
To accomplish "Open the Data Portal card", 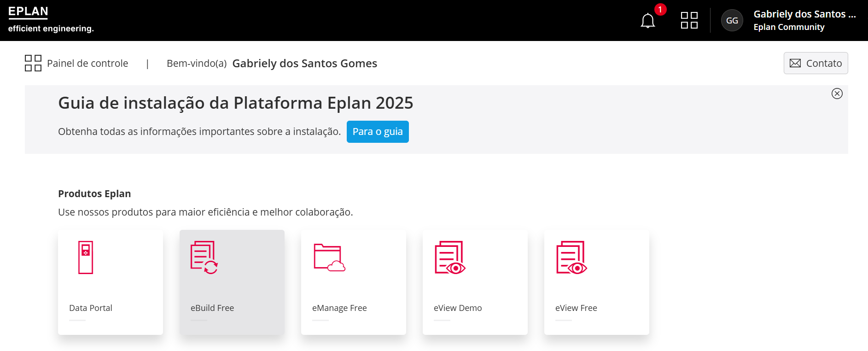I will (x=111, y=282).
